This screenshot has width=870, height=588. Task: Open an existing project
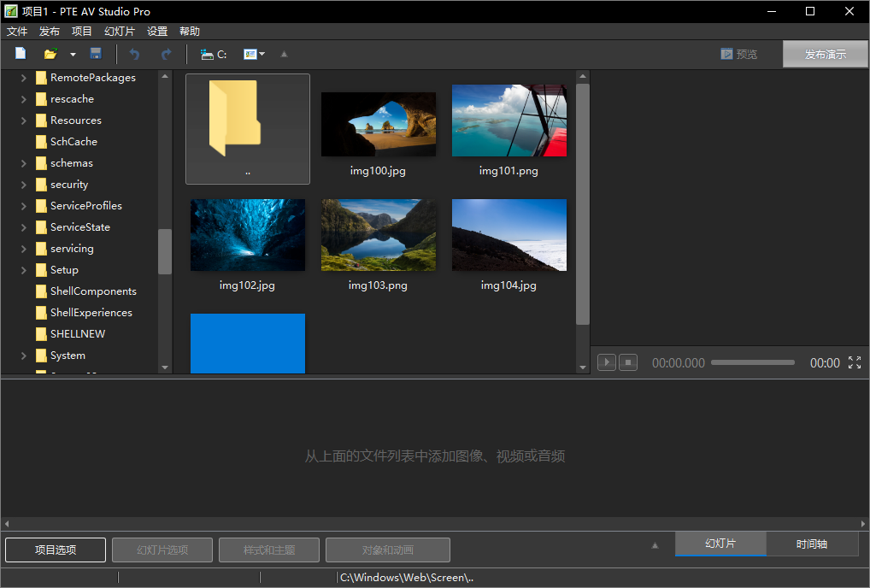52,53
